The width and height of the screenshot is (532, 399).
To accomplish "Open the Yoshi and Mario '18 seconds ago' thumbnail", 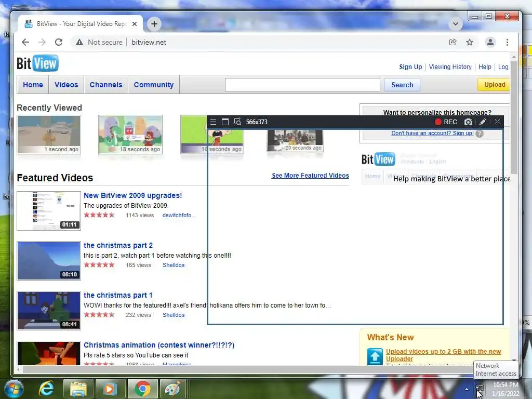I will (130, 135).
